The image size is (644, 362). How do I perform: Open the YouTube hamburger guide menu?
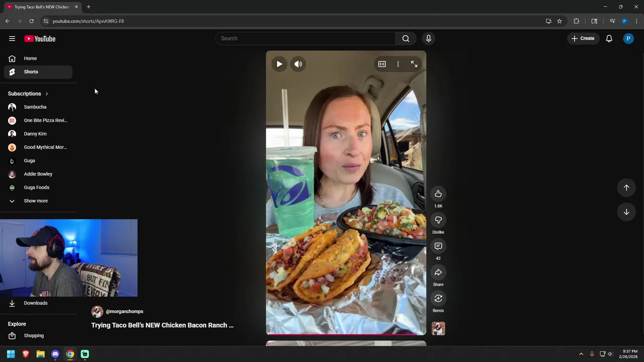click(12, 39)
